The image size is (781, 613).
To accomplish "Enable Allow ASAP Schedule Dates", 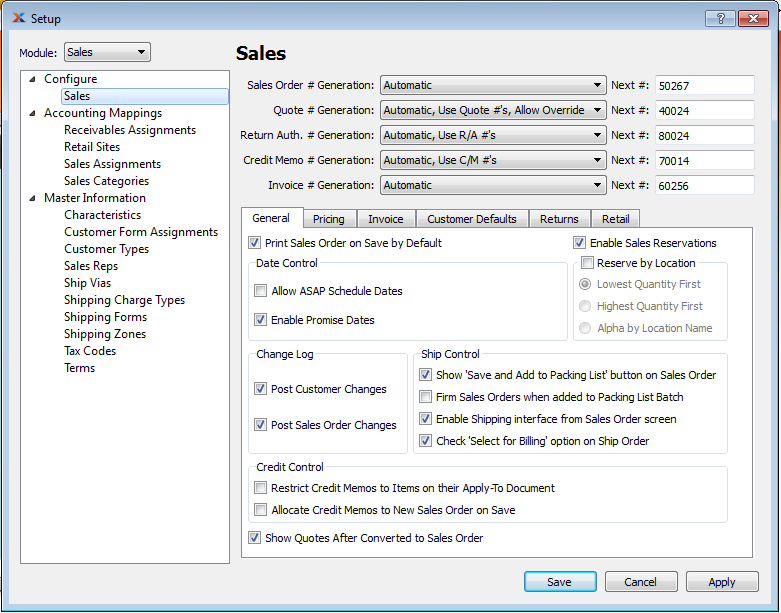I will 262,292.
